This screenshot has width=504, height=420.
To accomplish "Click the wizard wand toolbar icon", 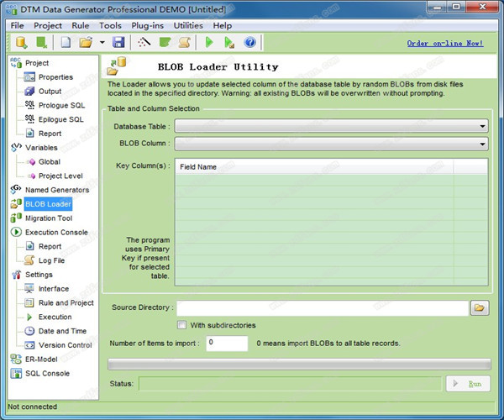I will pyautogui.click(x=144, y=42).
